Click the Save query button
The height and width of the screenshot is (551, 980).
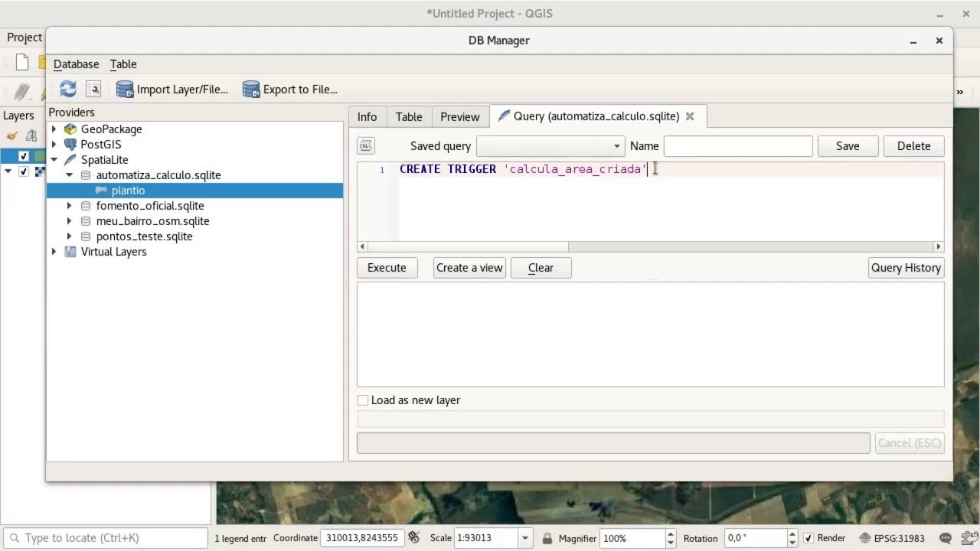pyautogui.click(x=848, y=146)
